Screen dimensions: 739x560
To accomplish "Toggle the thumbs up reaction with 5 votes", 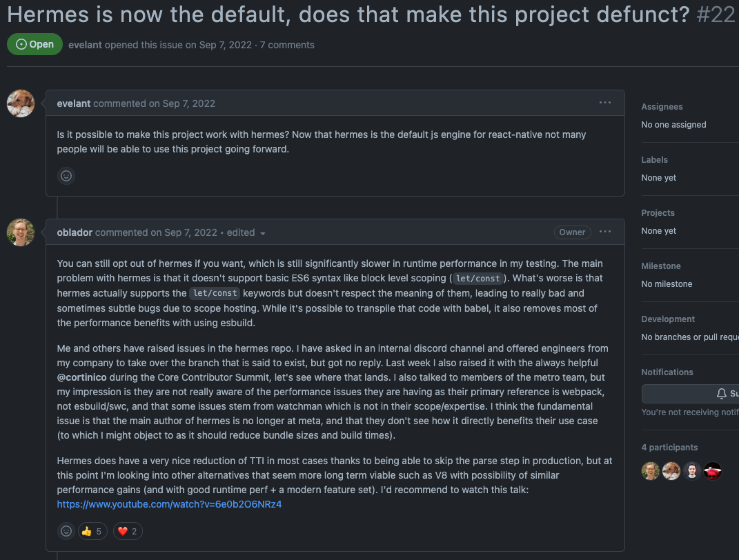I will 93,531.
